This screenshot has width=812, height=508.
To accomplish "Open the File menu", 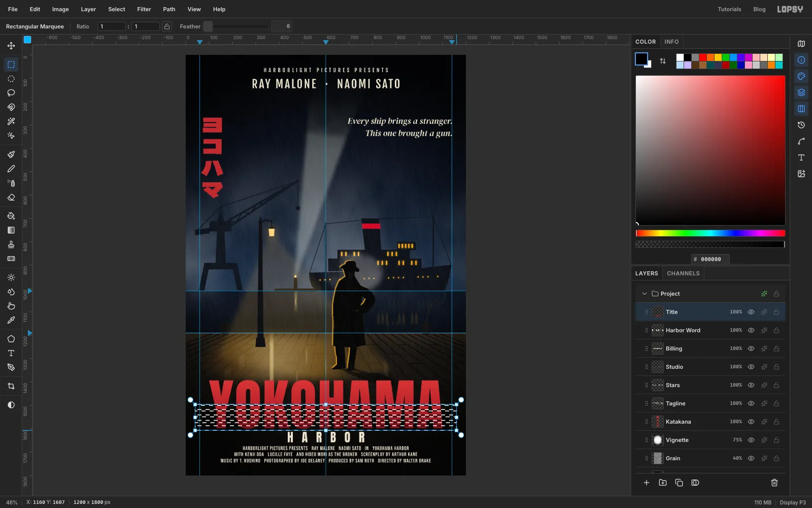I will coord(13,9).
